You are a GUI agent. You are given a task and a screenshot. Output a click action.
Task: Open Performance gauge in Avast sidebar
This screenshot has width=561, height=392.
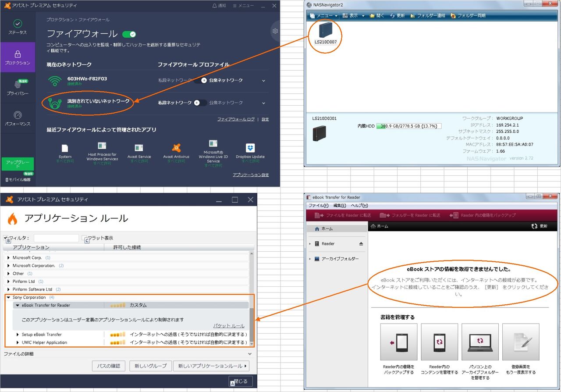click(18, 115)
